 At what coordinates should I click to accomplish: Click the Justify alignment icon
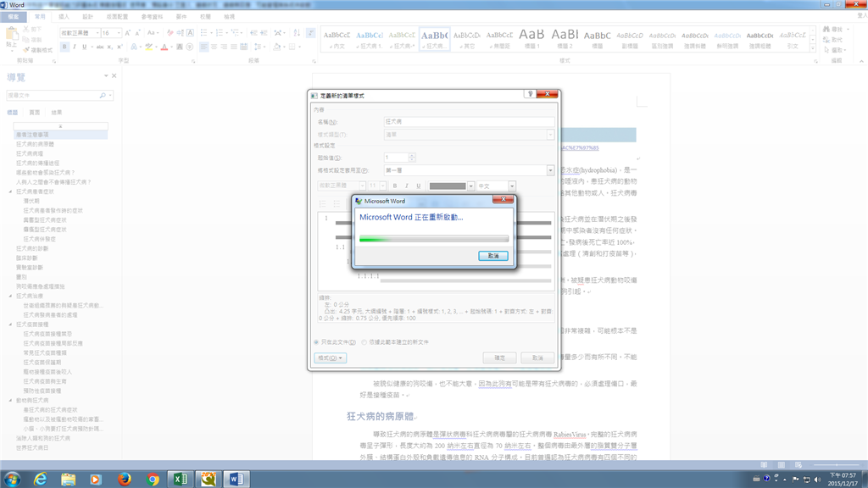pyautogui.click(x=234, y=47)
